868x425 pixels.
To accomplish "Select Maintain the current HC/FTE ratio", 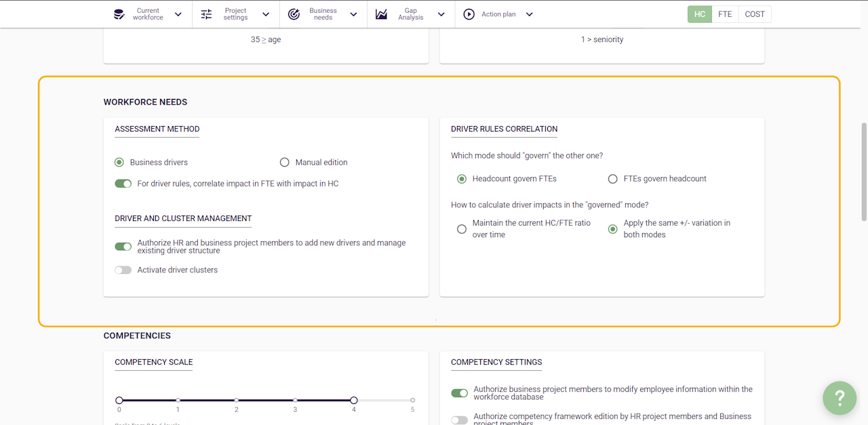I will pyautogui.click(x=462, y=229).
